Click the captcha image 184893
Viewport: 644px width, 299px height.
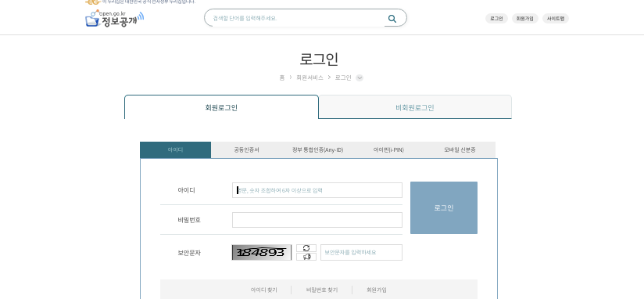pos(262,253)
